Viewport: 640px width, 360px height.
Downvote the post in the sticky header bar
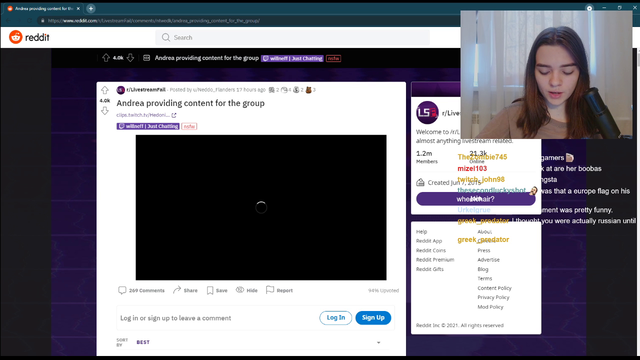pyautogui.click(x=130, y=58)
